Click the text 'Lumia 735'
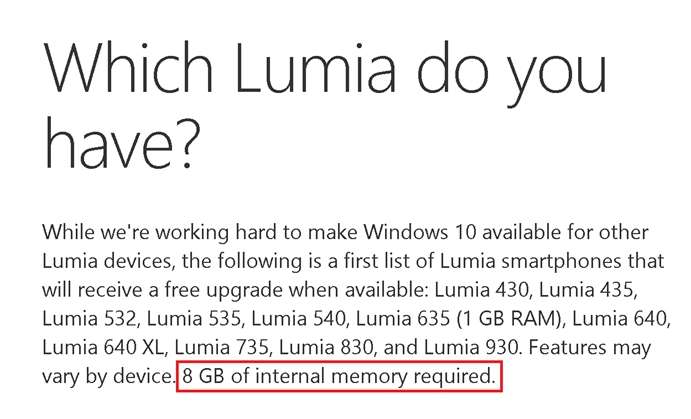This screenshot has width=691, height=419. [221, 348]
